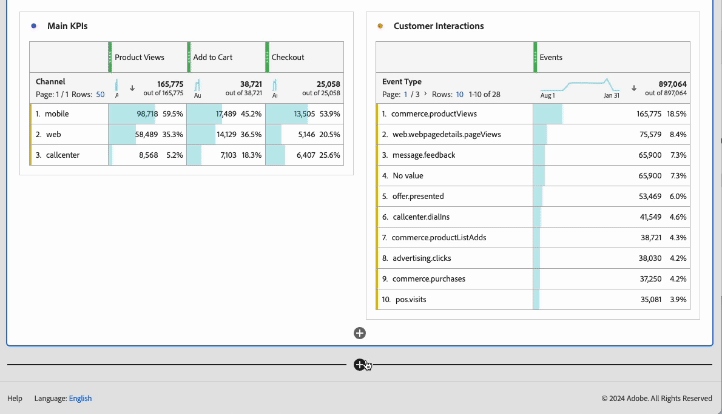The image size is (722, 414).
Task: Sort by Product Views arrow icon
Action: (x=132, y=88)
